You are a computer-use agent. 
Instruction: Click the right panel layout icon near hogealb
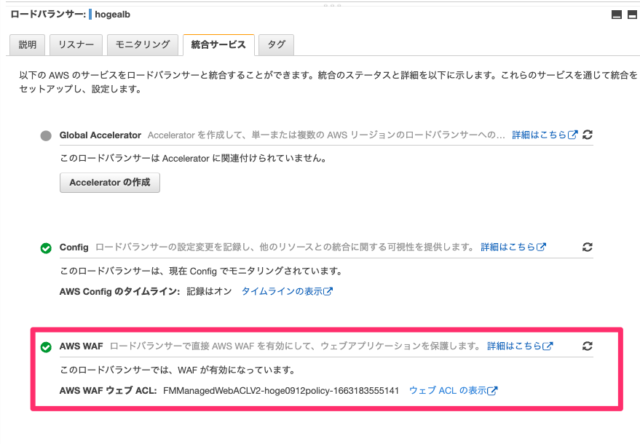tap(632, 15)
